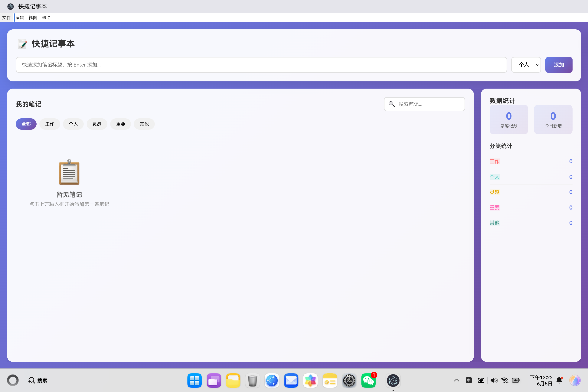The image size is (588, 392).
Task: Click the 我的笔记 heading
Action: click(x=28, y=104)
